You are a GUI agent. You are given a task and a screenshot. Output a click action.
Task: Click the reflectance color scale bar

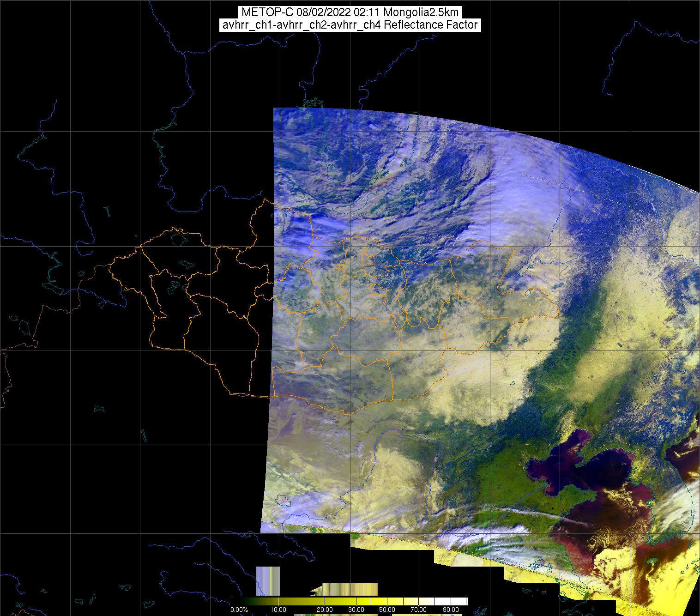(350, 601)
